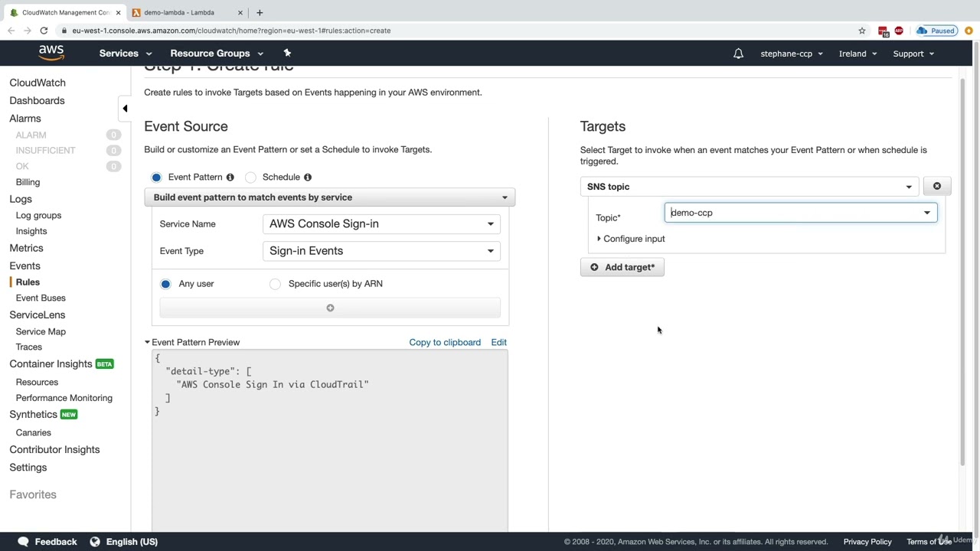Open the Service Name dropdown
980x551 pixels.
pyautogui.click(x=381, y=223)
